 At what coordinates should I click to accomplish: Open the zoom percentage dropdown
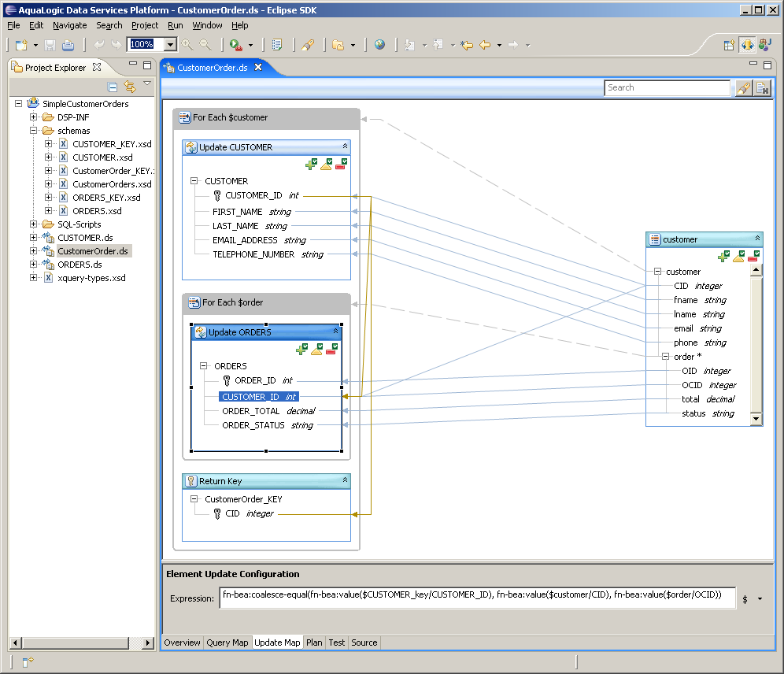171,45
